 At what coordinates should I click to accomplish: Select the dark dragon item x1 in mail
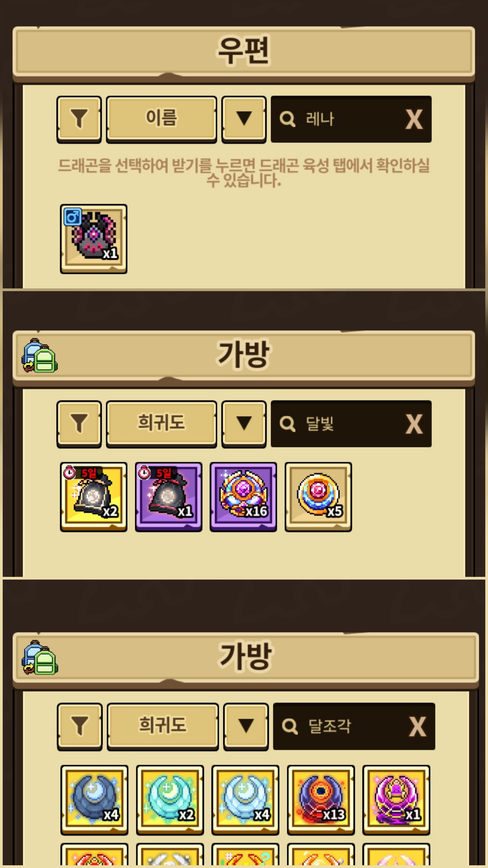[94, 238]
